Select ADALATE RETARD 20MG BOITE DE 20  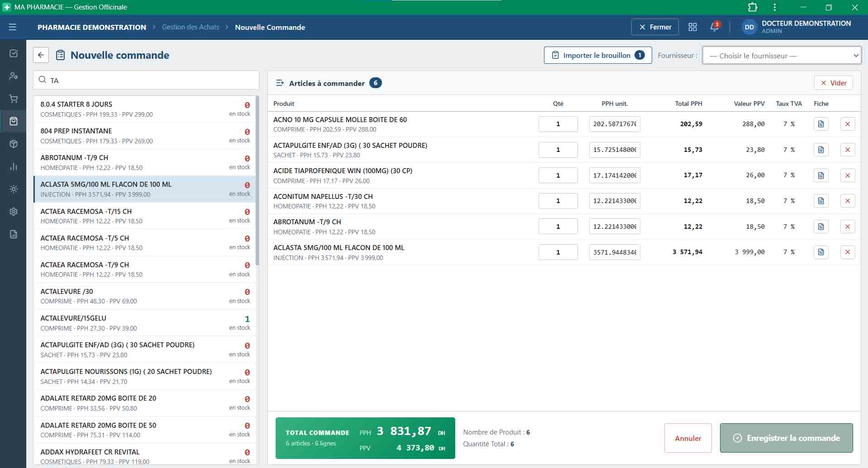[x=145, y=403]
